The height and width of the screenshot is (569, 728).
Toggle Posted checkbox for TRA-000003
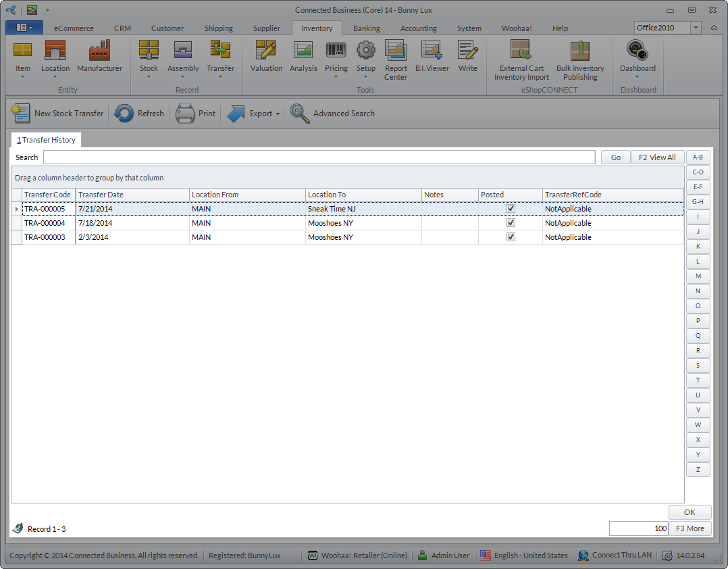click(x=511, y=237)
